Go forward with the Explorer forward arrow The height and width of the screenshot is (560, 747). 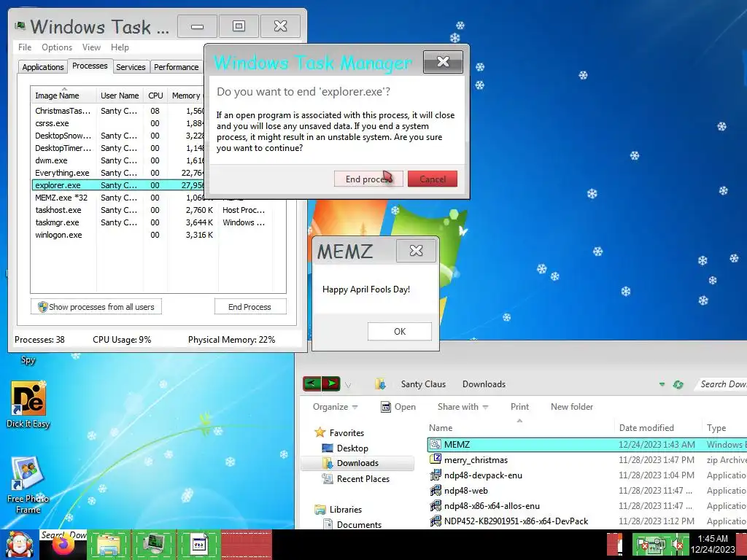(332, 384)
